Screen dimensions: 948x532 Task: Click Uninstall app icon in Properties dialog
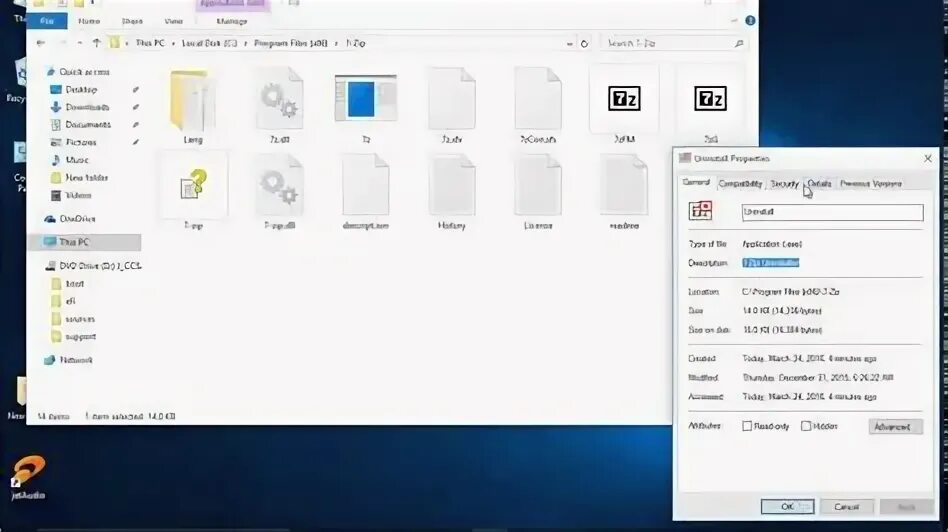(x=700, y=210)
